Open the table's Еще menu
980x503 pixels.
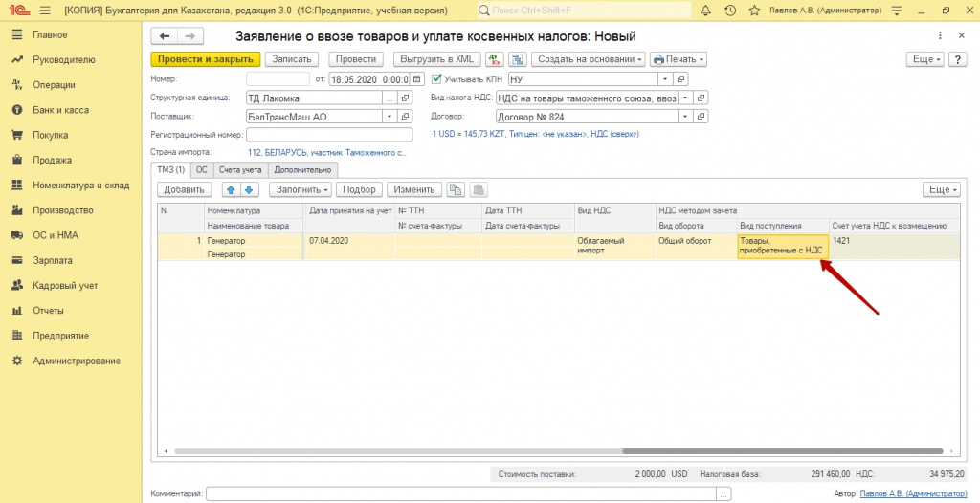(x=943, y=189)
